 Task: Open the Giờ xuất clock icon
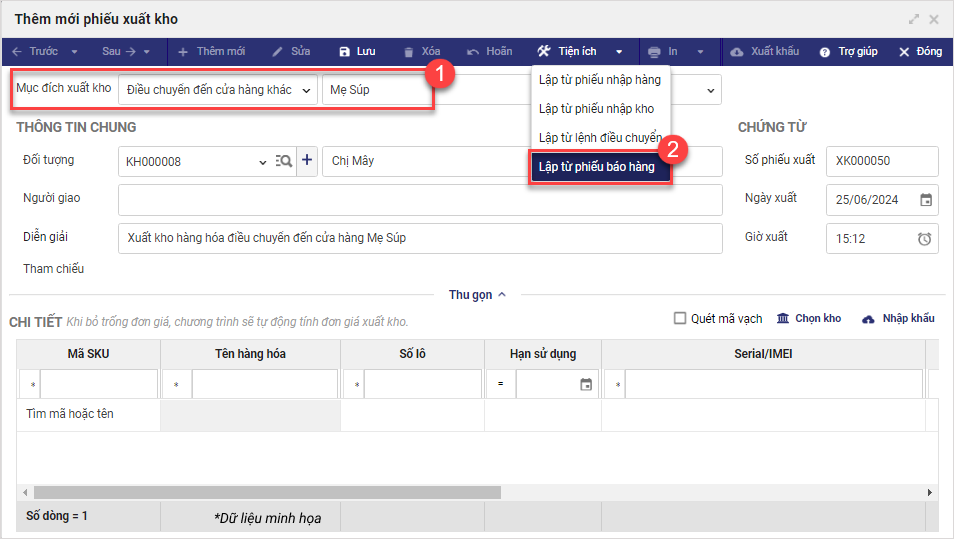(925, 239)
